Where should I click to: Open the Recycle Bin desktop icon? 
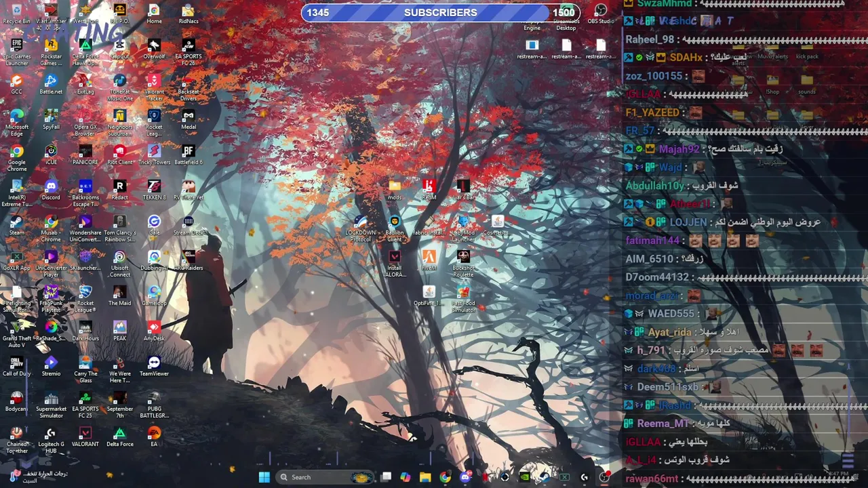click(x=17, y=14)
